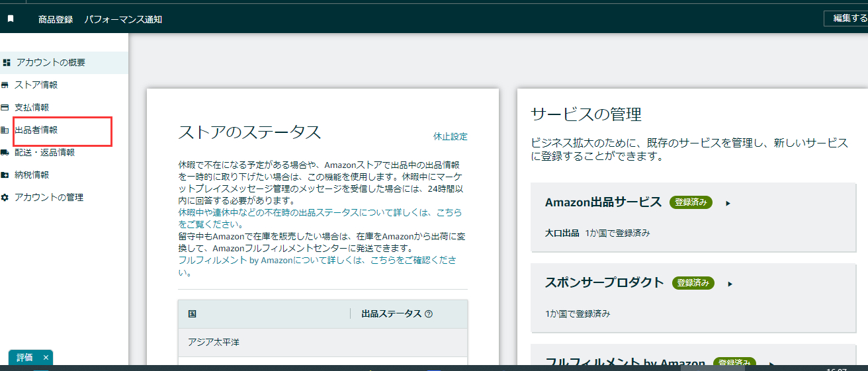The image size is (868, 371).
Task: Click the 配送・返品情報 truck icon
Action: 5,153
